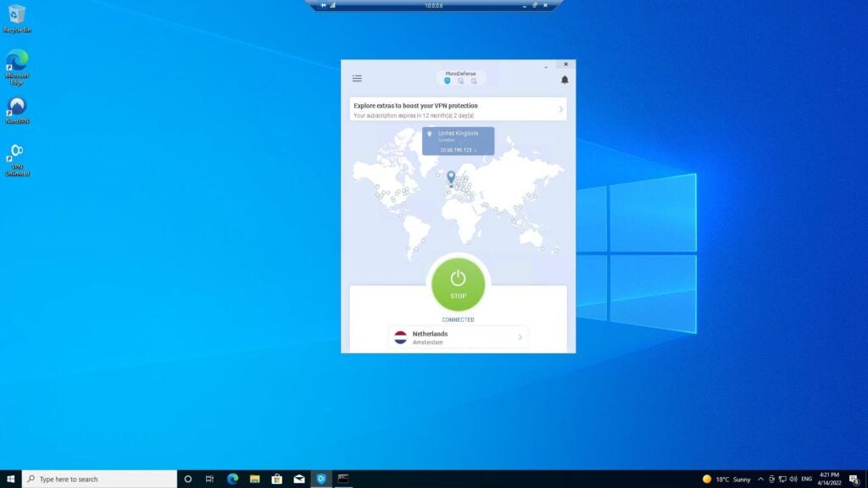Open the command prompt taskbar icon

(343, 480)
